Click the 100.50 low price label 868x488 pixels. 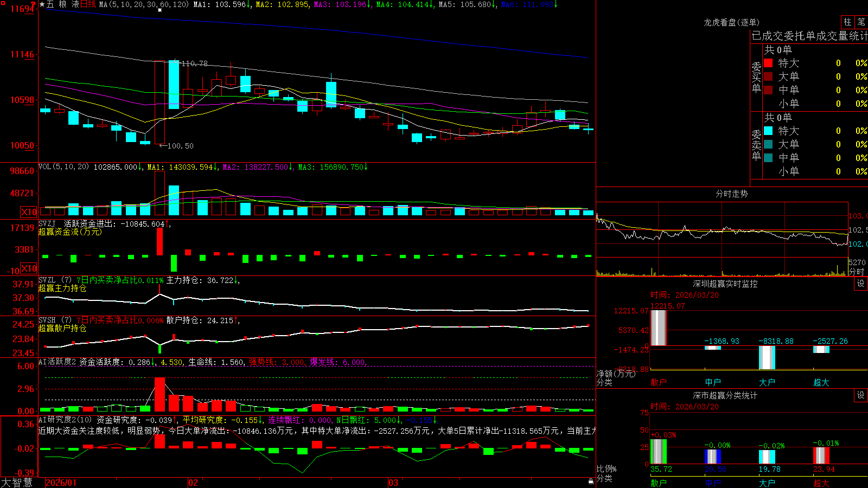180,146
